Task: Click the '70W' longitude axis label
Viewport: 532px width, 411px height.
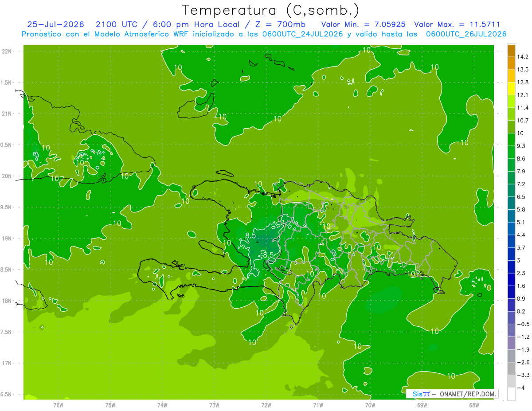Action: (x=370, y=405)
